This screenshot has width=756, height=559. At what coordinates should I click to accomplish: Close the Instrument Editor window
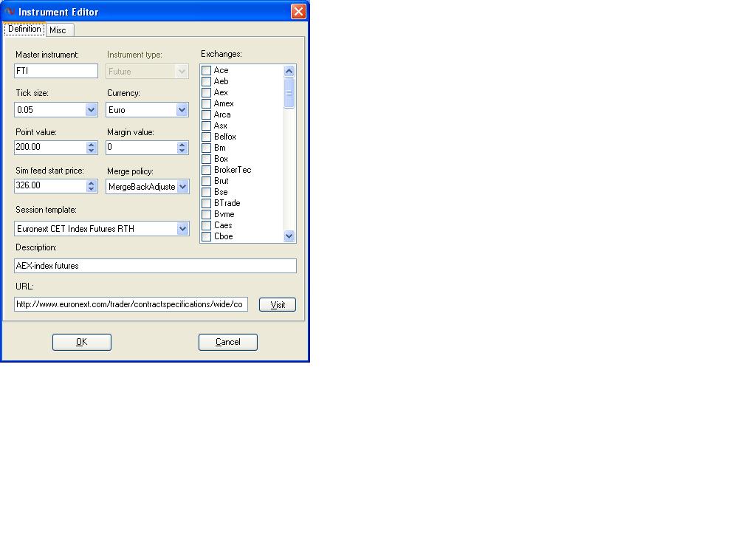pyautogui.click(x=298, y=11)
